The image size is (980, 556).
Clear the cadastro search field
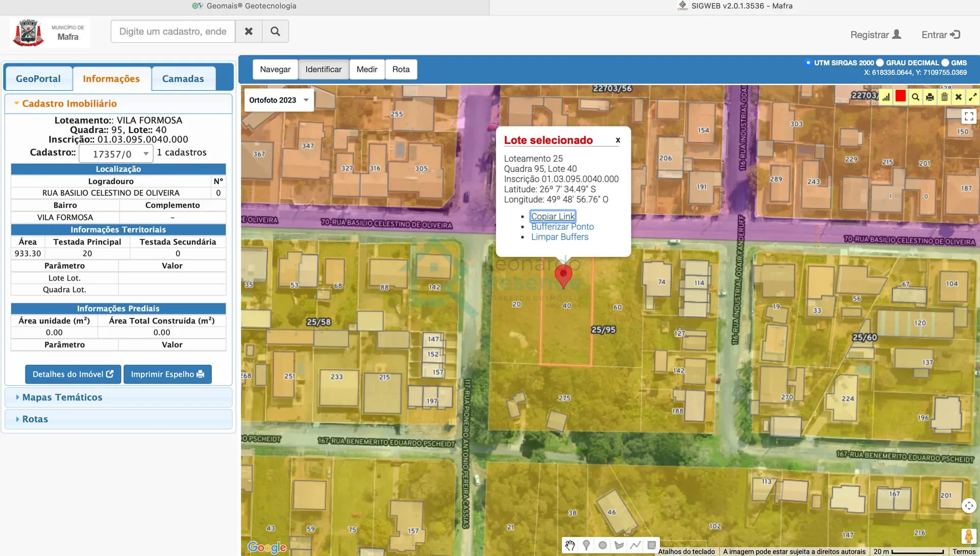coord(249,32)
